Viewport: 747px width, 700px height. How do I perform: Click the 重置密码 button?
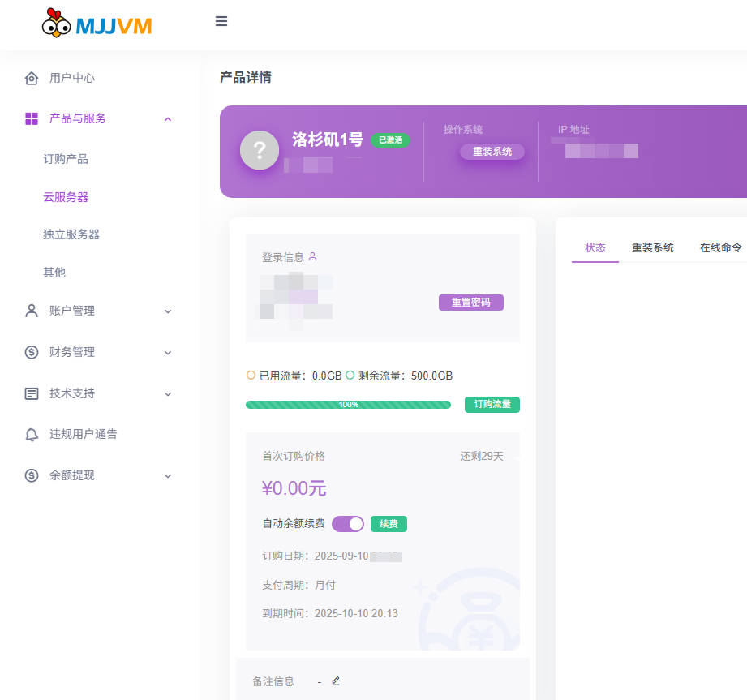coord(471,303)
